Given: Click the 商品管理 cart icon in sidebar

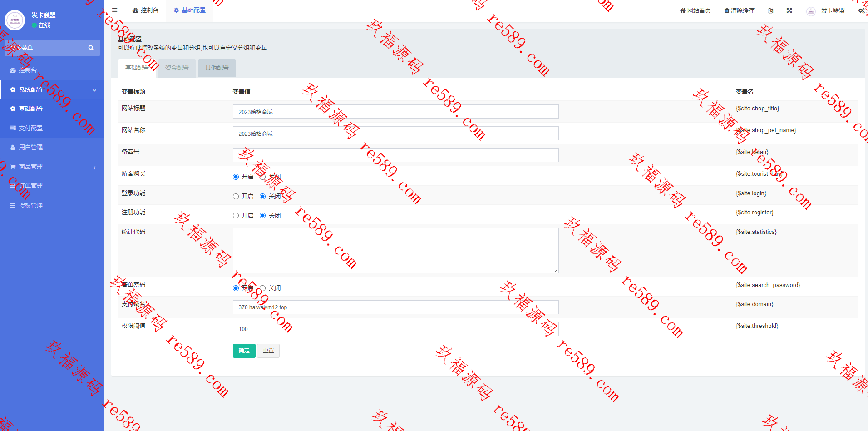Looking at the screenshot, I should coord(13,167).
